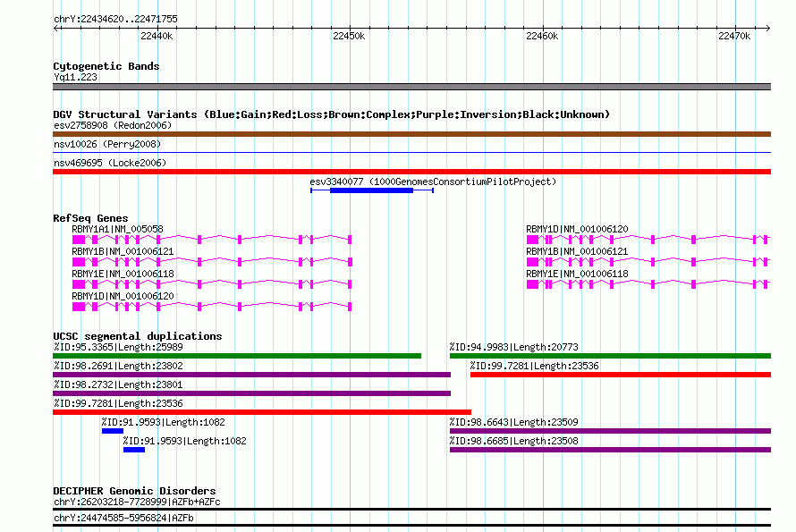796x532 pixels.
Task: Click the esv2758908 (Redon2006) variant label
Action: 113,125
